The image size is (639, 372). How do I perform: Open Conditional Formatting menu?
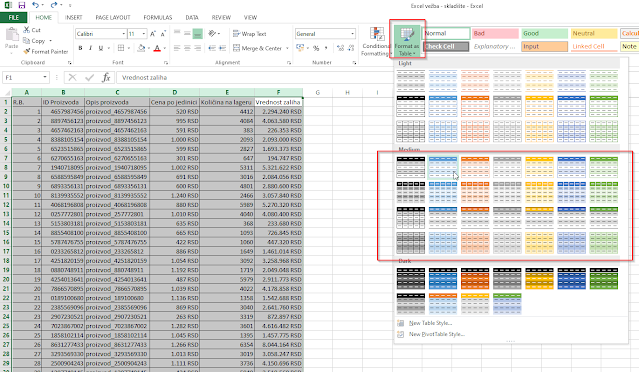[x=376, y=42]
